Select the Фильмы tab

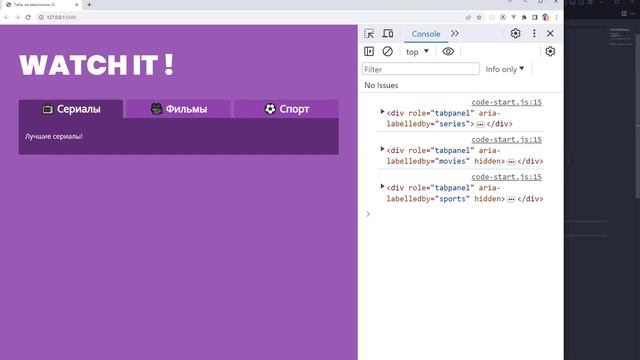coord(178,109)
